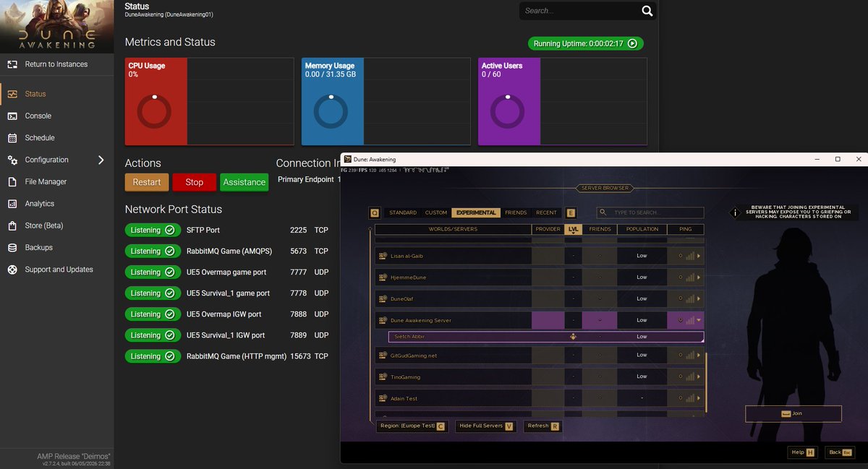The width and height of the screenshot is (868, 469).
Task: Click the HjemmeDune server icon
Action: point(383,277)
